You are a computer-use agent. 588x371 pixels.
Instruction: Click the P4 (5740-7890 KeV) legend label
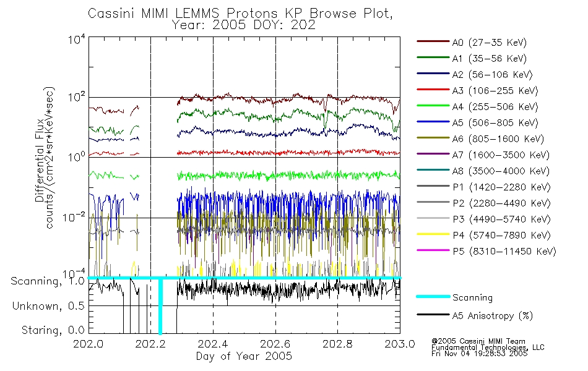(501, 236)
